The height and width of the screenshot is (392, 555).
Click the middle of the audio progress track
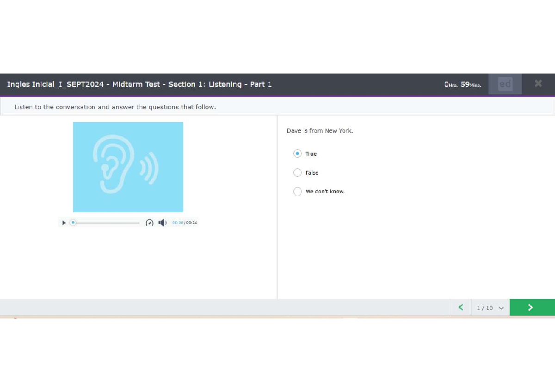(106, 223)
